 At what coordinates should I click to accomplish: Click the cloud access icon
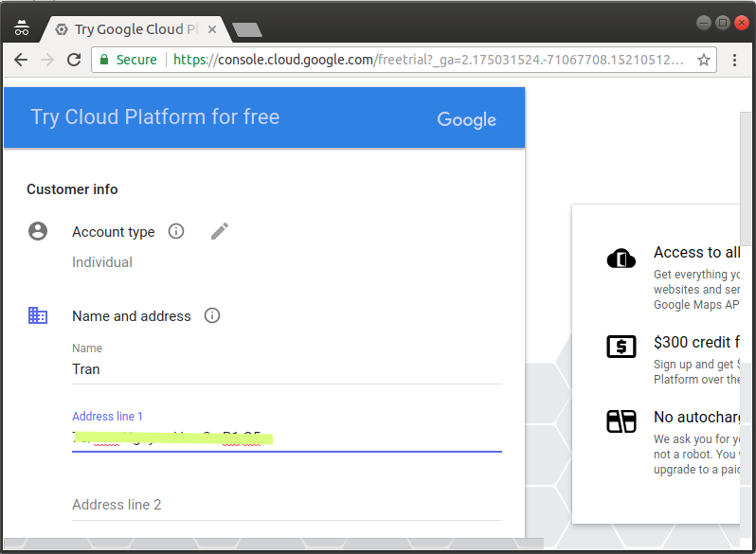pyautogui.click(x=621, y=259)
